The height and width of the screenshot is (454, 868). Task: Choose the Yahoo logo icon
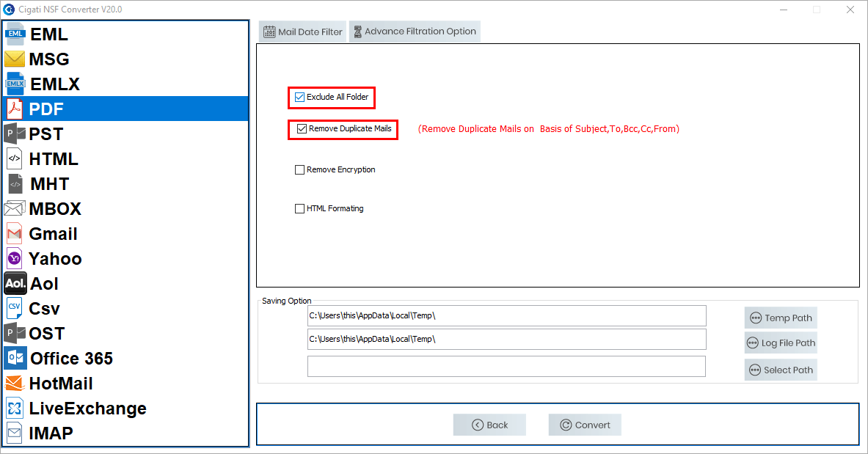(15, 258)
